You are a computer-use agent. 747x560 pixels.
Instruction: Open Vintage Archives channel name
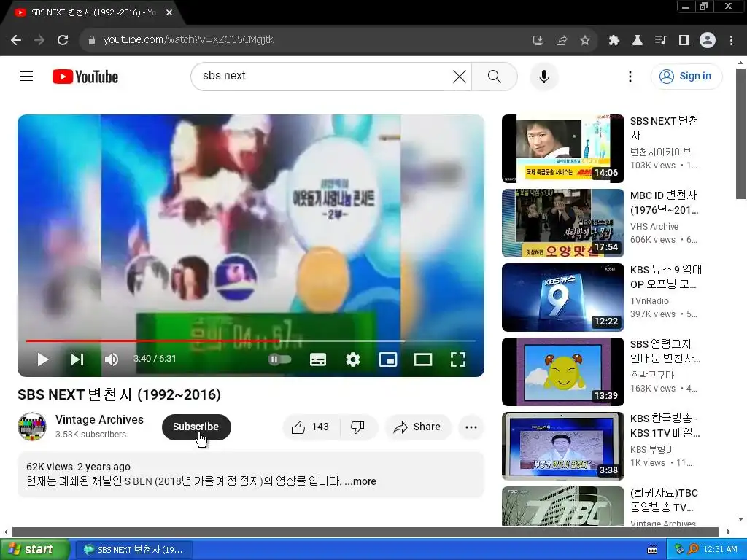click(99, 419)
